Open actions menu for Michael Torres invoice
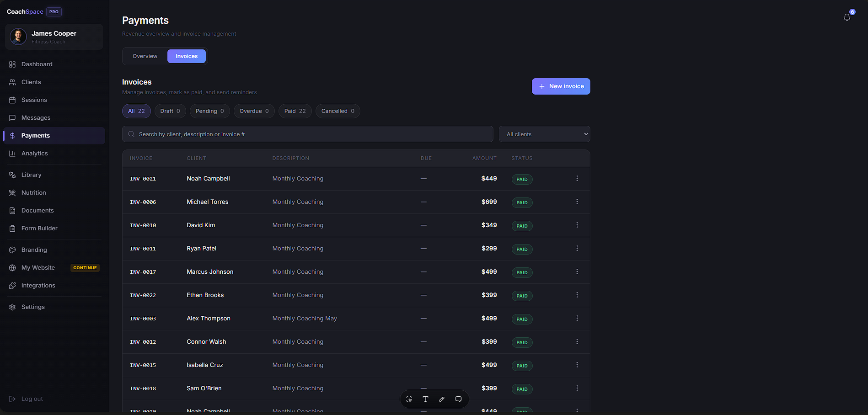Image resolution: width=868 pixels, height=415 pixels. pyautogui.click(x=577, y=202)
